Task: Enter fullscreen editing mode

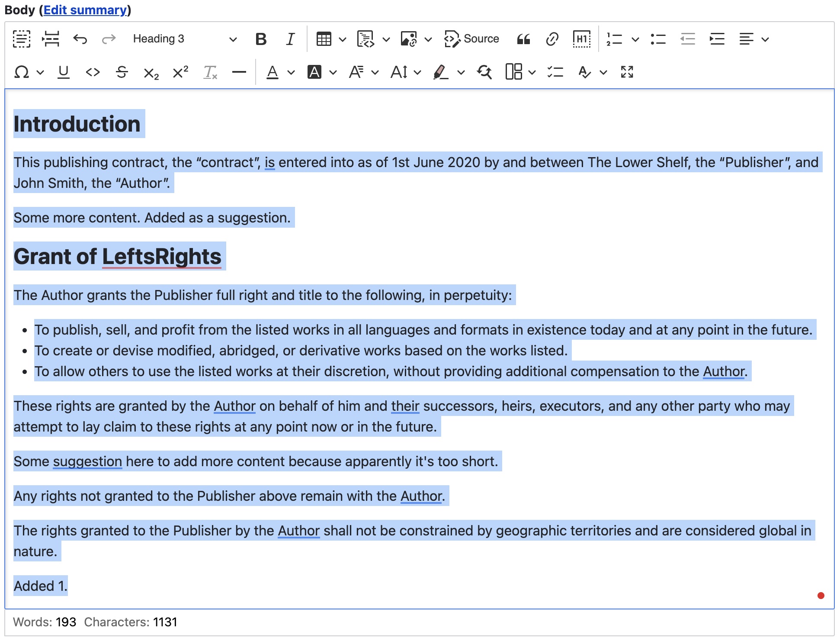Action: click(x=627, y=72)
